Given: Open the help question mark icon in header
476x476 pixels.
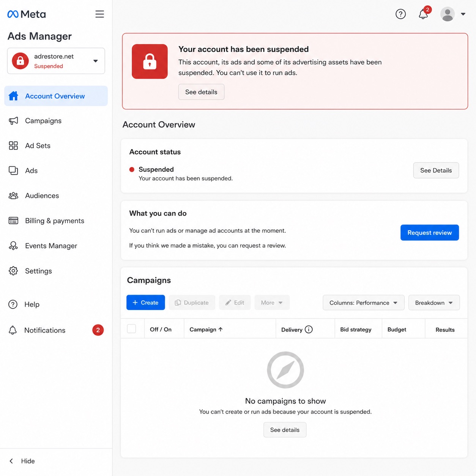Looking at the screenshot, I should (x=400, y=14).
